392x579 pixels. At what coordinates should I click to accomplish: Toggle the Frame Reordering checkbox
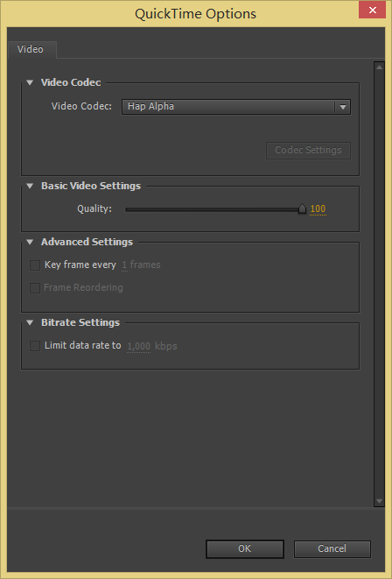coord(35,288)
